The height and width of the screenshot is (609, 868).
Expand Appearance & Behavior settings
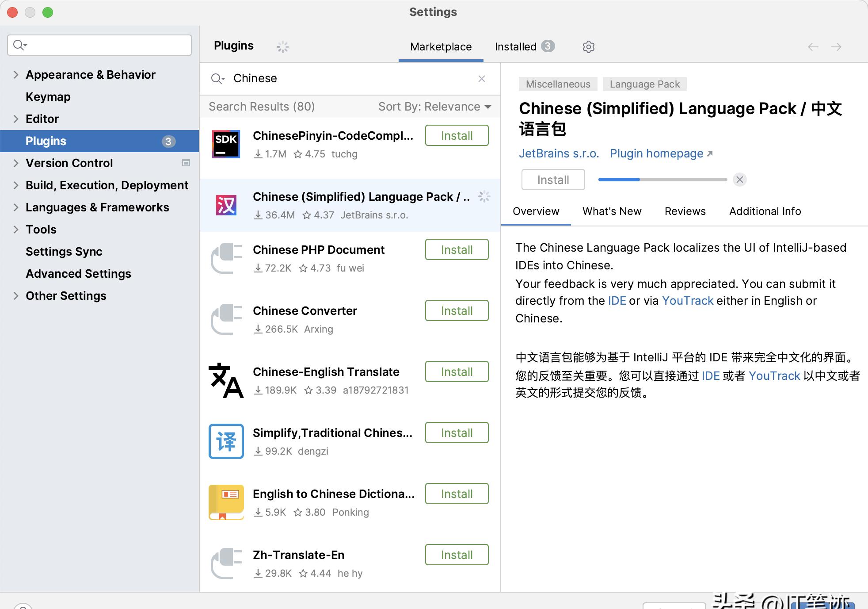pyautogui.click(x=16, y=75)
